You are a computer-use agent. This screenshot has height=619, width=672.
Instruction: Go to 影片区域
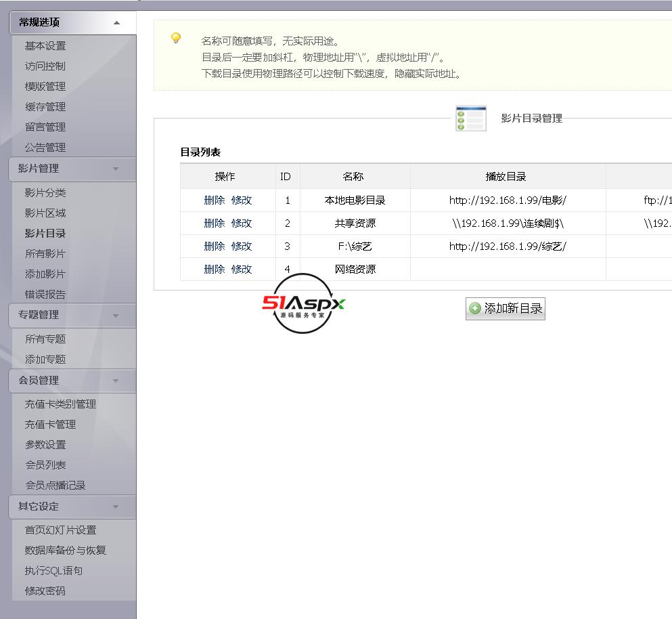45,213
